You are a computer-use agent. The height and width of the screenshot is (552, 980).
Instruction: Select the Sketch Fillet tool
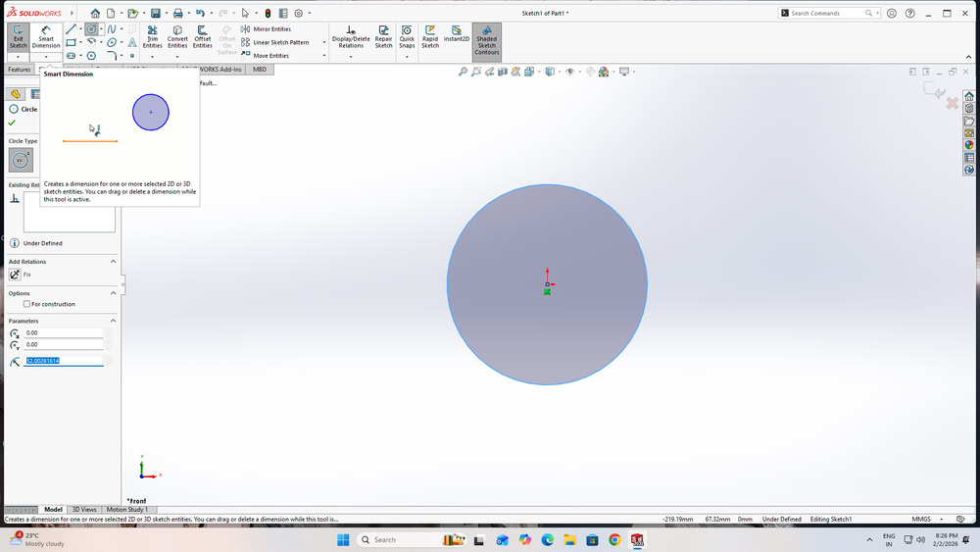(112, 56)
